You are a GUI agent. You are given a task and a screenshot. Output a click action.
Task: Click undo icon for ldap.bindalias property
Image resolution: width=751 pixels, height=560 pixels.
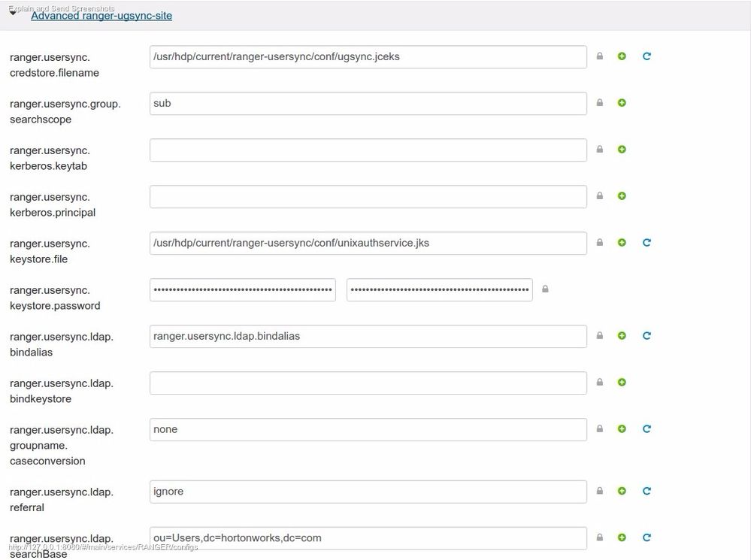[x=647, y=336]
